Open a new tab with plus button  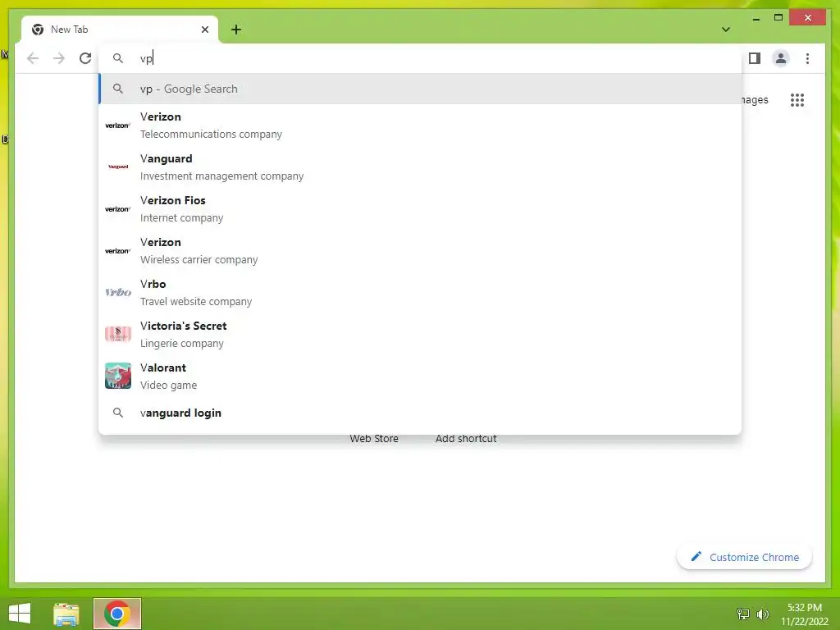point(236,30)
